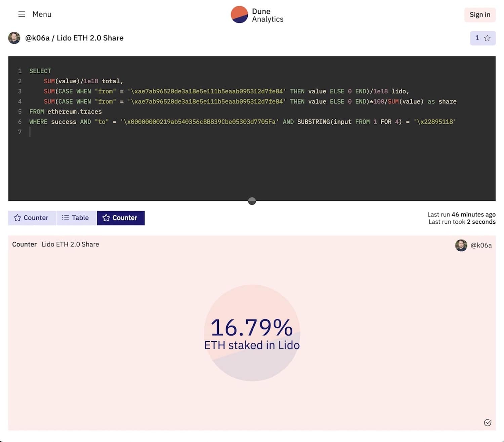
Task: Open the Menu label in header
Action: (x=42, y=14)
